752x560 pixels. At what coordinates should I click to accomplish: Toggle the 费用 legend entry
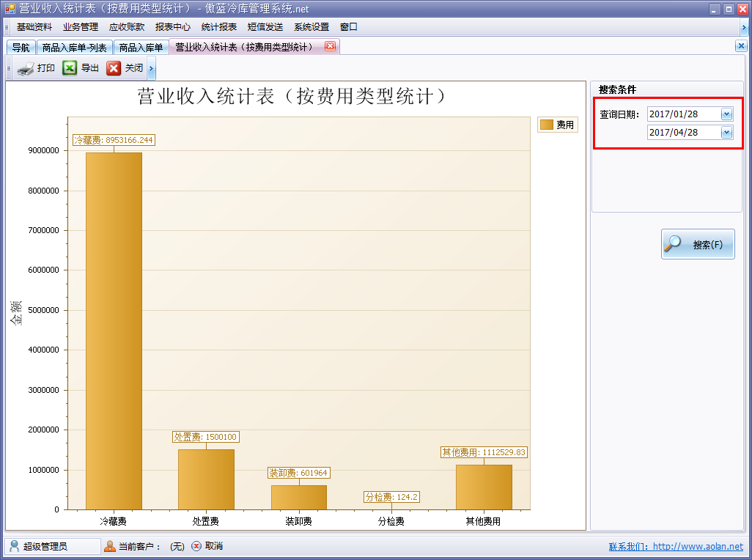tap(557, 125)
